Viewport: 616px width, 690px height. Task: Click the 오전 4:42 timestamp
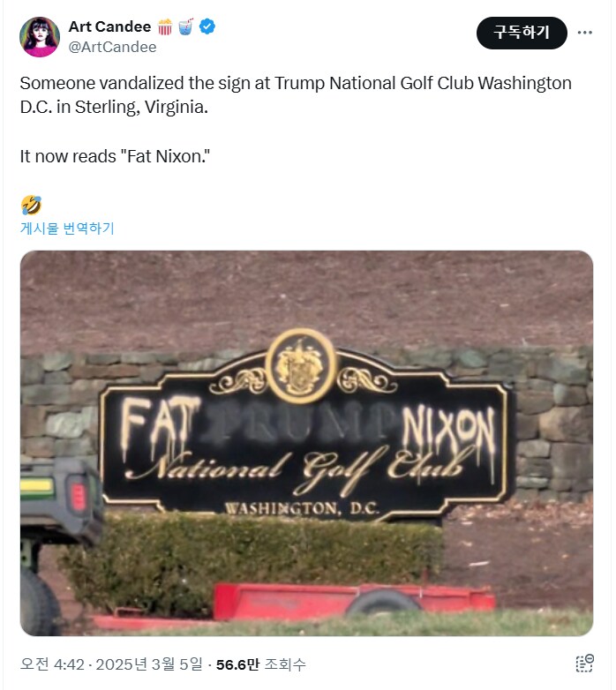pyautogui.click(x=52, y=664)
